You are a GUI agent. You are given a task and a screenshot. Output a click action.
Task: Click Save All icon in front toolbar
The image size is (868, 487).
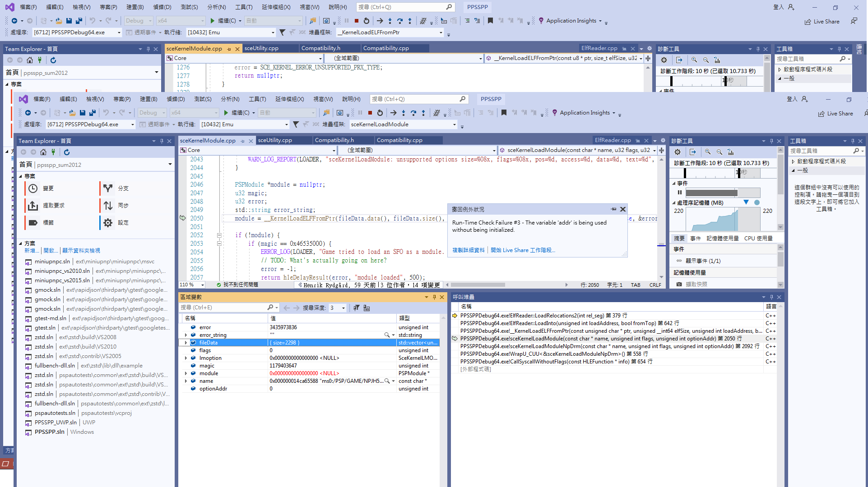pos(93,113)
